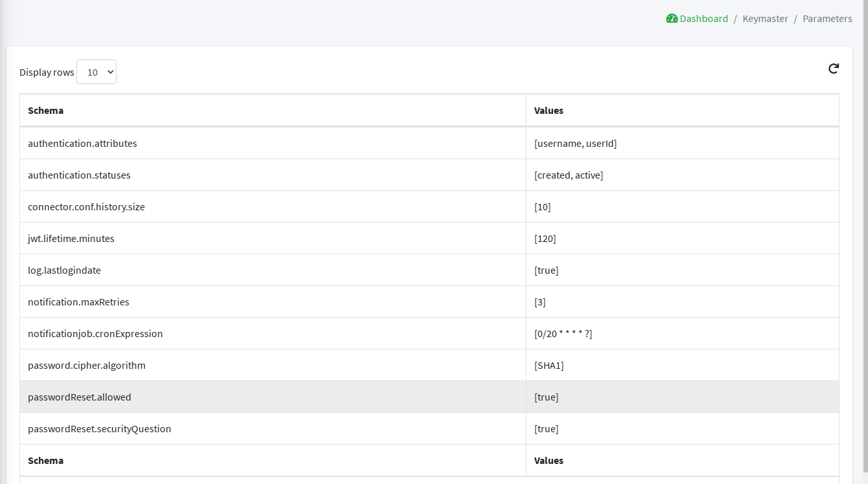Sort by the top Schema column header
Viewport: 868px width, 484px height.
tap(46, 111)
